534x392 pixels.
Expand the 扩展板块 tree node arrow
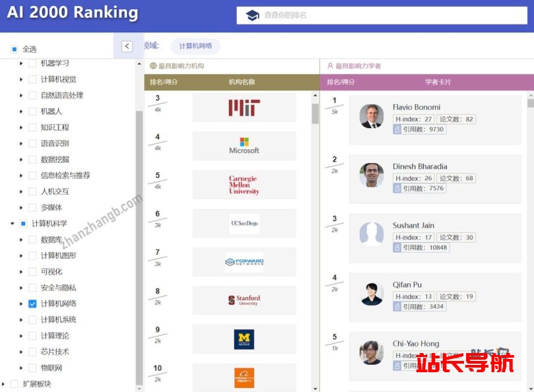[x=3, y=384]
